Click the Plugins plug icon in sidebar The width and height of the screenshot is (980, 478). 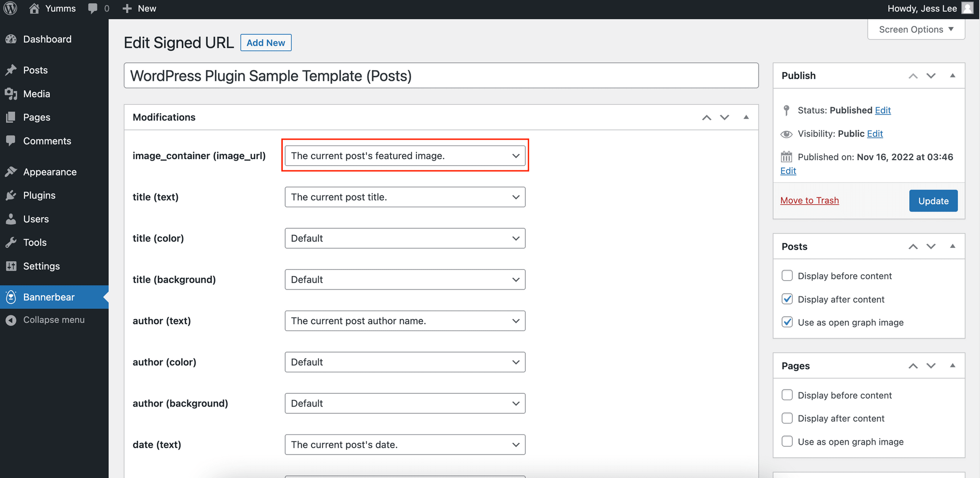point(11,195)
